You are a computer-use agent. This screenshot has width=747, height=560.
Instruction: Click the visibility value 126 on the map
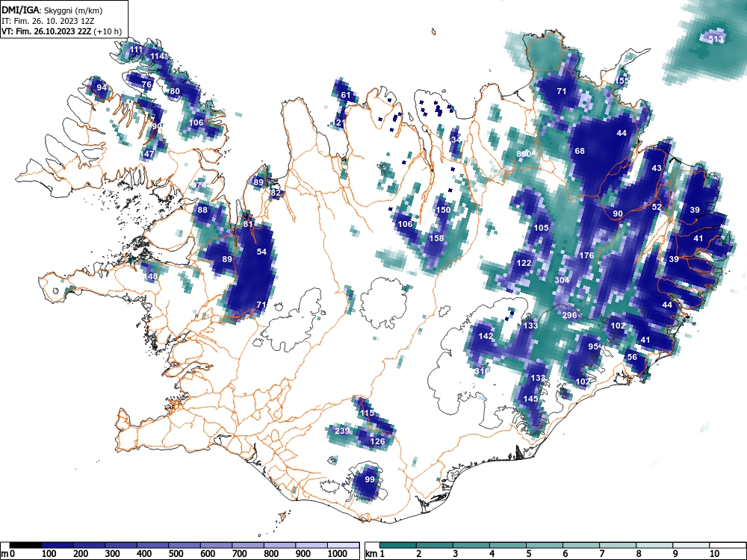click(x=377, y=441)
